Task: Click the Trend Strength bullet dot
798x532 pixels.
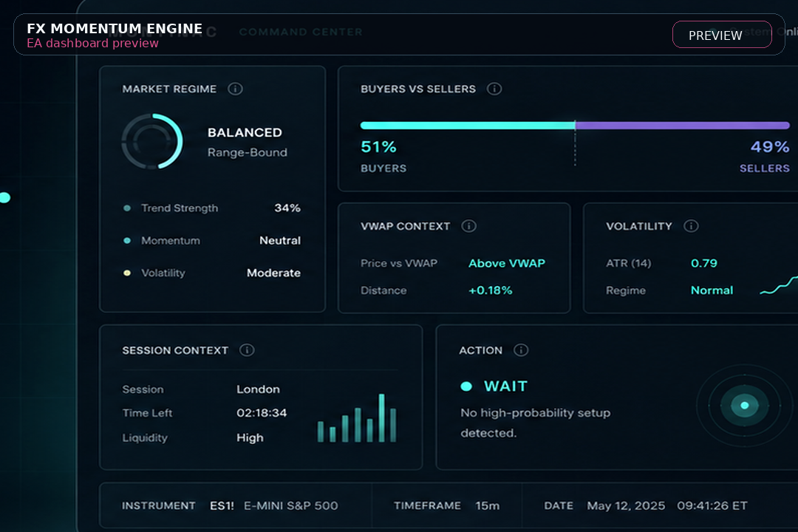Action: tap(127, 208)
